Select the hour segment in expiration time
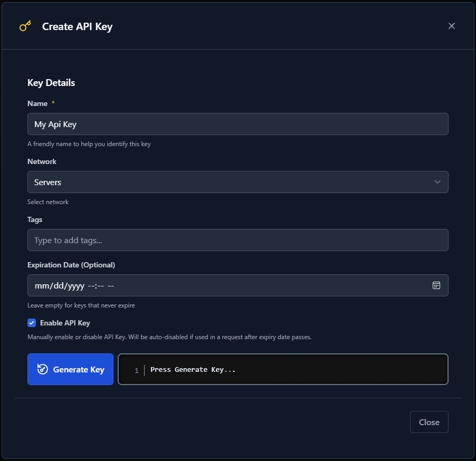 click(91, 286)
